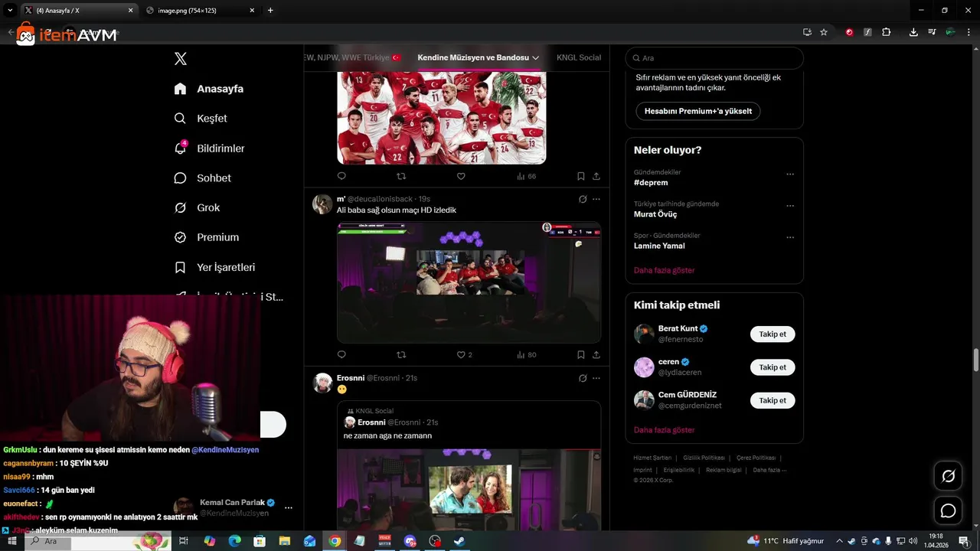Viewport: 980px width, 551px height.
Task: View stats of tweet with 80 views
Action: coord(527,354)
